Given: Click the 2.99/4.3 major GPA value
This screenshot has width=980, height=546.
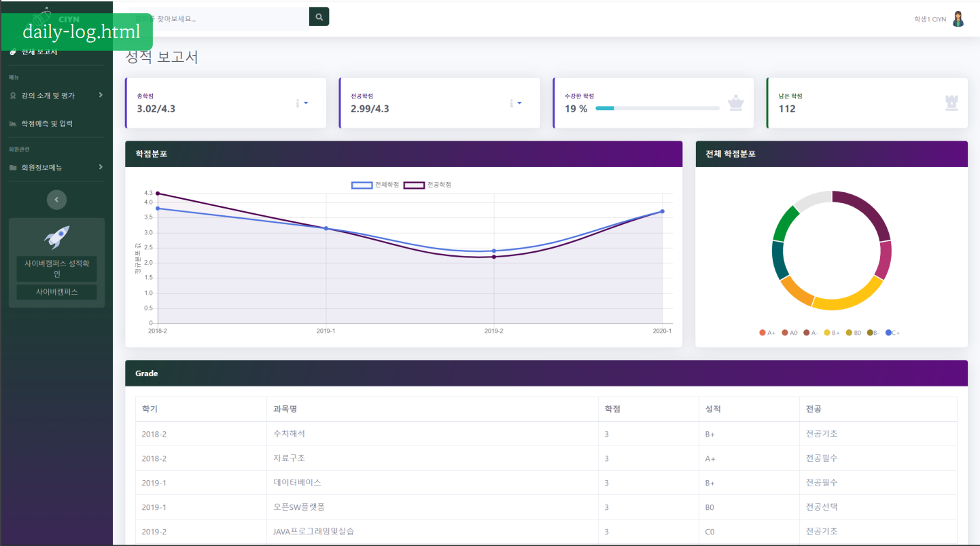Looking at the screenshot, I should [x=370, y=109].
